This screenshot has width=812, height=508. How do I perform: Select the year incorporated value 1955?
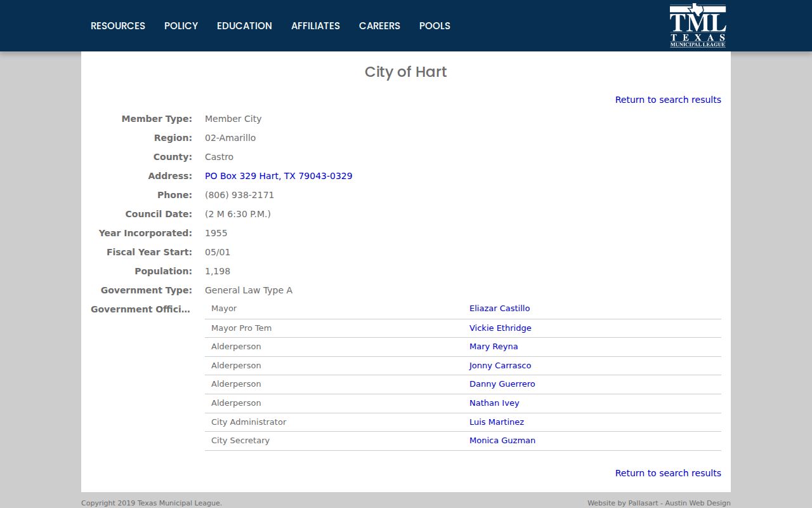(216, 233)
